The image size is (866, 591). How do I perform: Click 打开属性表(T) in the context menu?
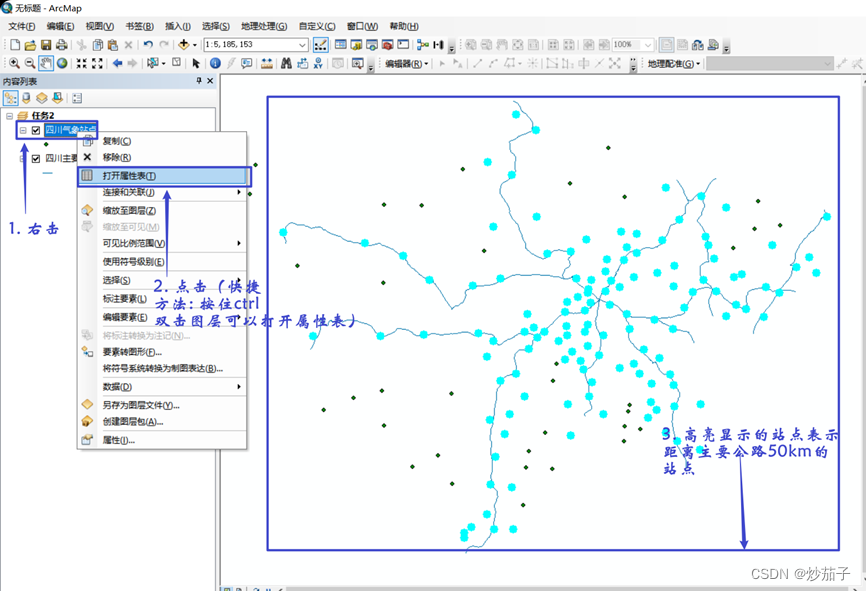pos(162,176)
